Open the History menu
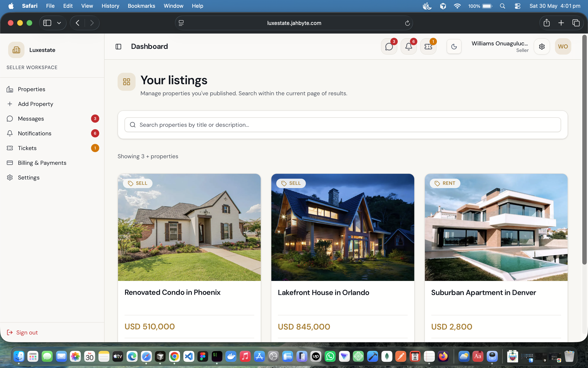Viewport: 588px width, 368px height. click(110, 6)
